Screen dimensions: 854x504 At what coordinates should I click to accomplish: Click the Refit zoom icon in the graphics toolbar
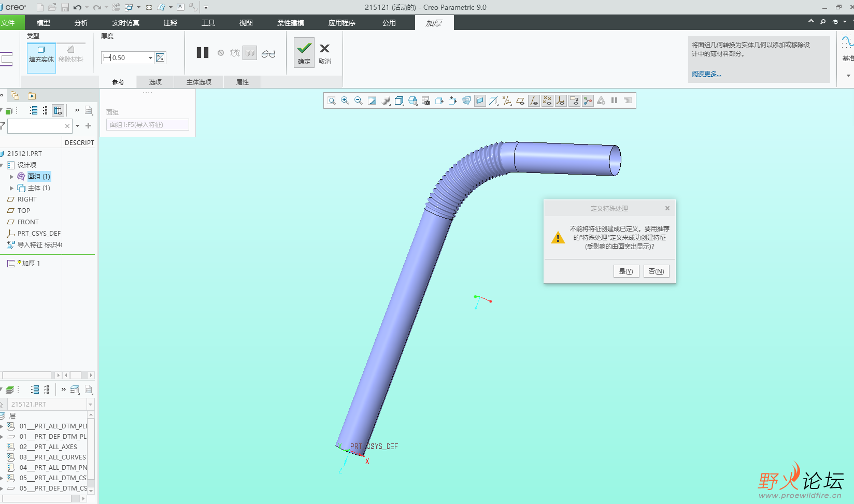pyautogui.click(x=332, y=100)
